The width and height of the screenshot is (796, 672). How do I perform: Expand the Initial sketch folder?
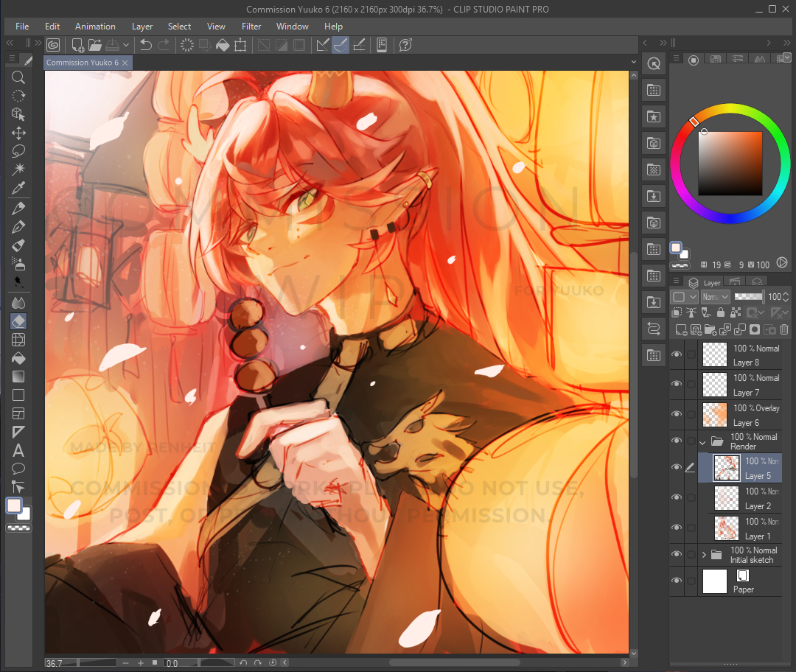[x=703, y=555]
